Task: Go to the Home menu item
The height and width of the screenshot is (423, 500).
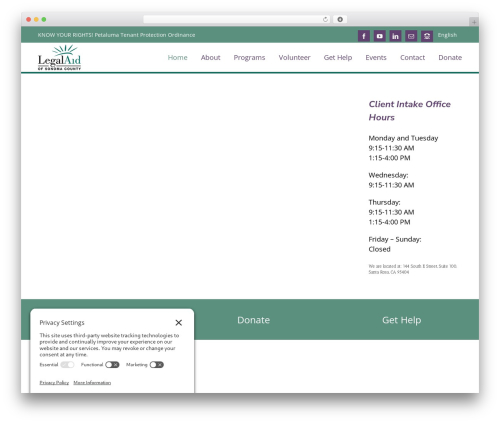Action: click(177, 57)
